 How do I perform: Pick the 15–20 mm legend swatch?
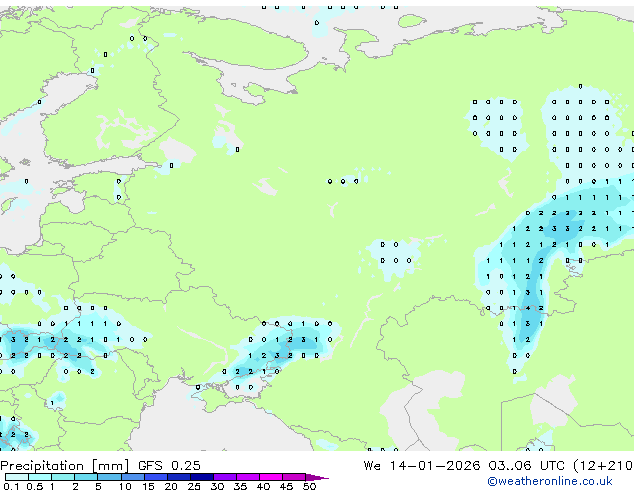point(156,477)
